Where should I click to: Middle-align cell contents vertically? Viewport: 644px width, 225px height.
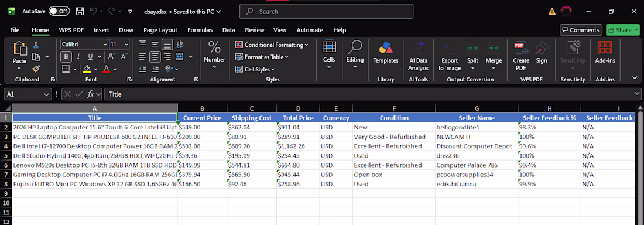pyautogui.click(x=155, y=44)
